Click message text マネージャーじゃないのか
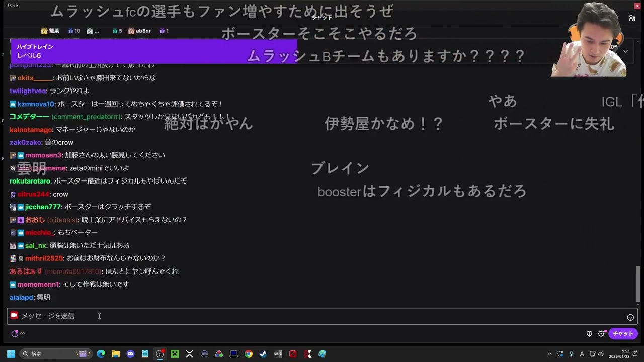644x362 pixels. 96,129
